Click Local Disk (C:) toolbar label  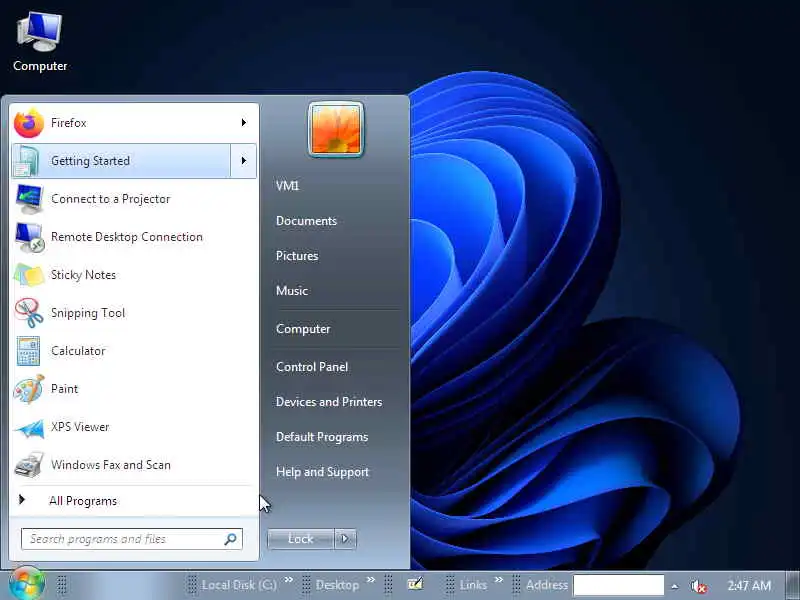pos(239,585)
